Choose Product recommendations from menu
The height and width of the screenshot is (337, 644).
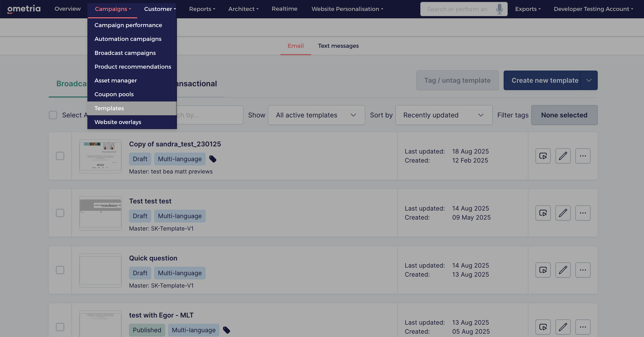pos(132,67)
